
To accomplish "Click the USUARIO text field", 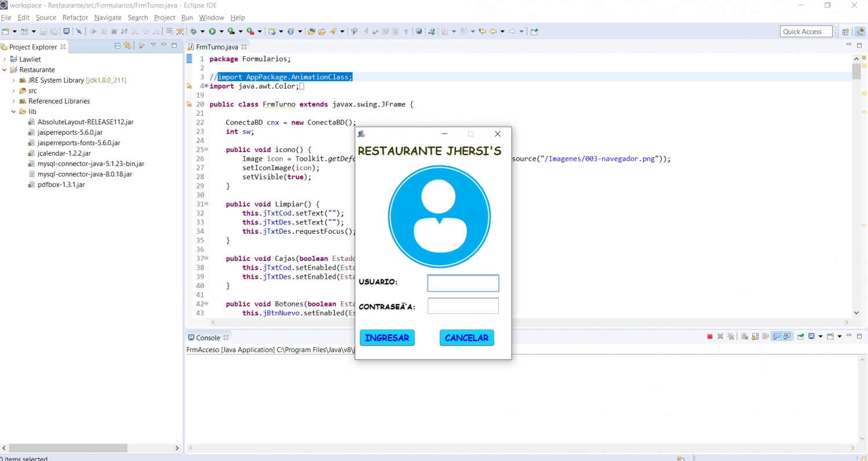I will (x=463, y=283).
